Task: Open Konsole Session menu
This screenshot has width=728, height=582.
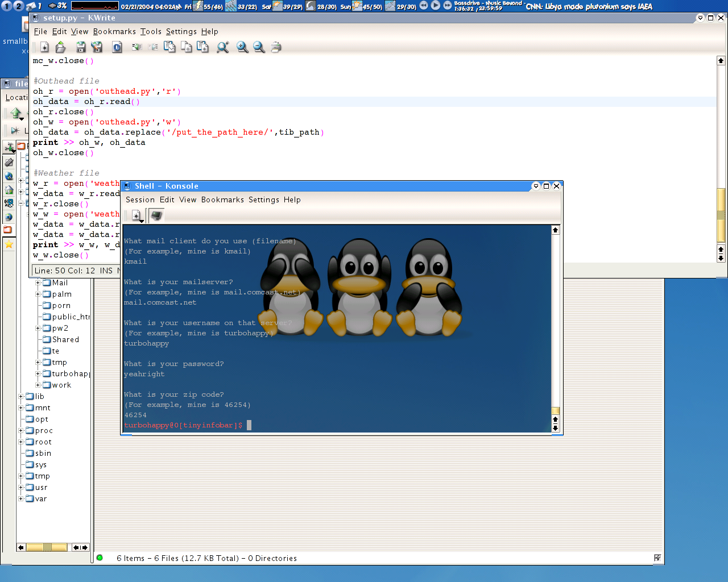Action: click(140, 199)
